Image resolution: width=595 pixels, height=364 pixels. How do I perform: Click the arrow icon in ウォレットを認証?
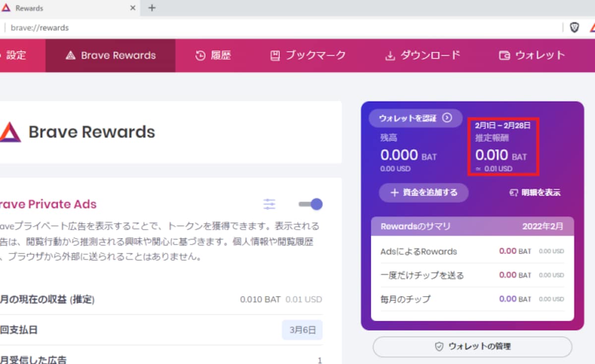(447, 118)
